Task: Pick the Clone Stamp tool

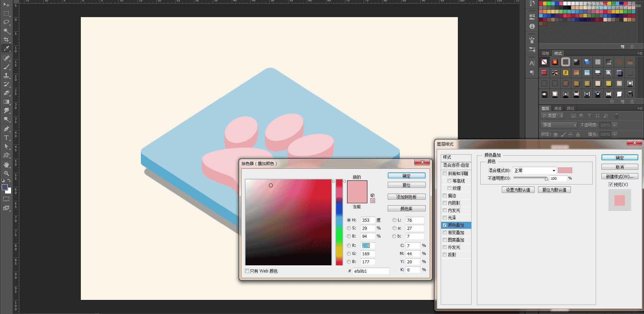Action: 7,75
